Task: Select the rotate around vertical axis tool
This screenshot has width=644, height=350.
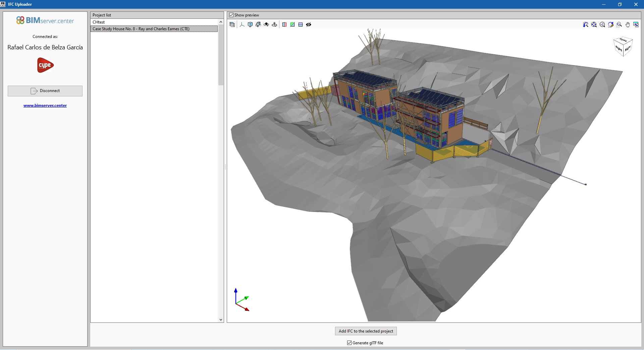Action: pyautogui.click(x=274, y=24)
